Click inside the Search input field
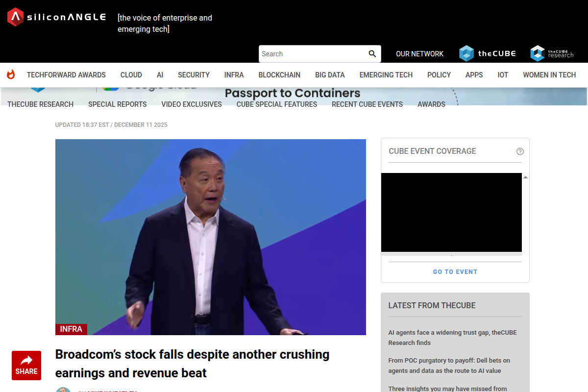The image size is (588, 392). point(314,54)
